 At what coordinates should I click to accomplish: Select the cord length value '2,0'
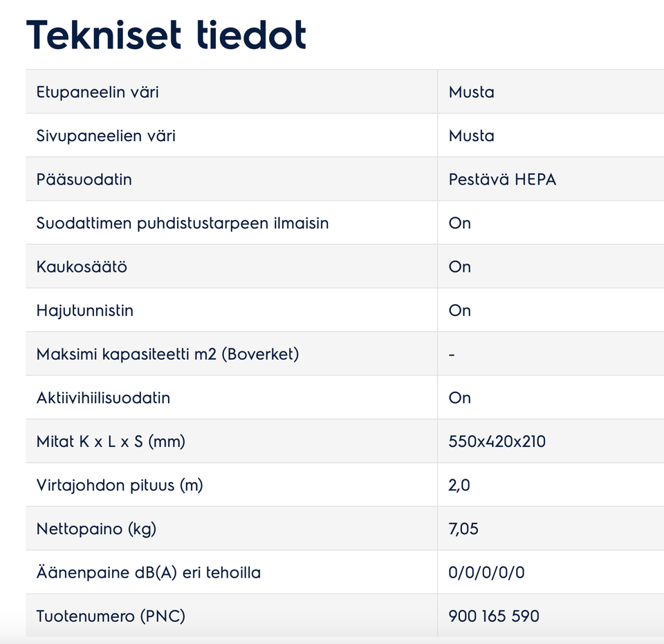(x=459, y=484)
